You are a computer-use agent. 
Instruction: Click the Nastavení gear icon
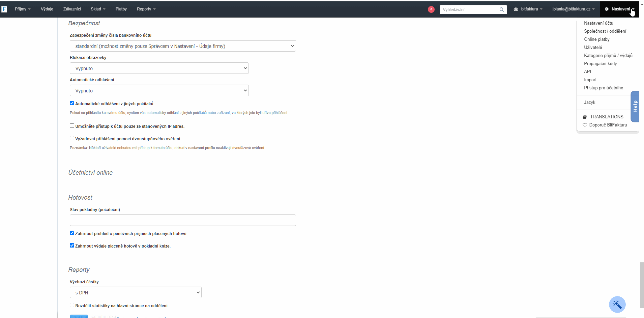coord(607,9)
